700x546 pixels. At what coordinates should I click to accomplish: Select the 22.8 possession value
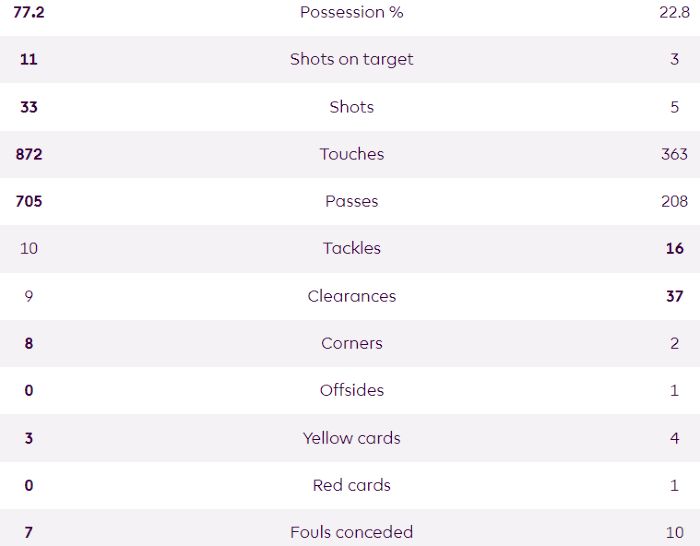click(673, 12)
